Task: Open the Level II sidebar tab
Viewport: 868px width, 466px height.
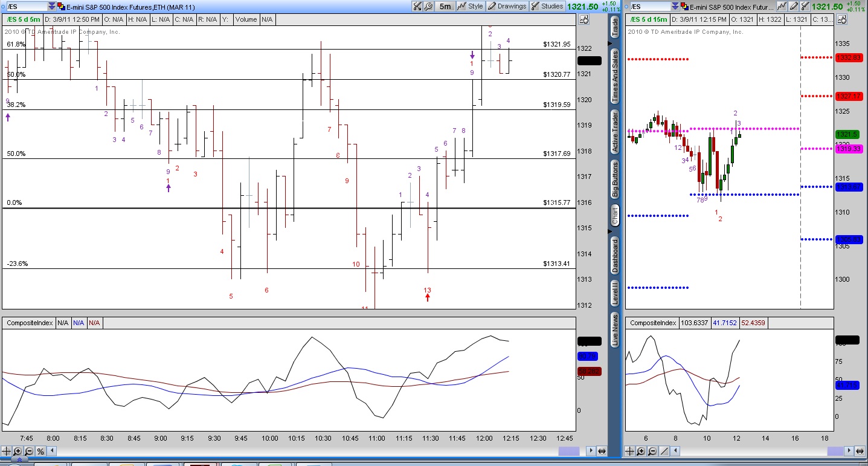Action: [615, 294]
